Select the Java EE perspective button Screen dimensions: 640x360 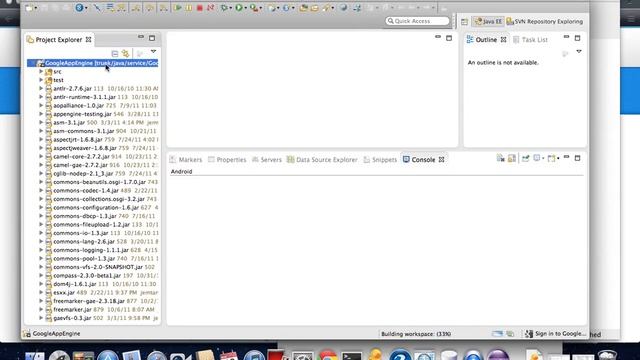488,22
